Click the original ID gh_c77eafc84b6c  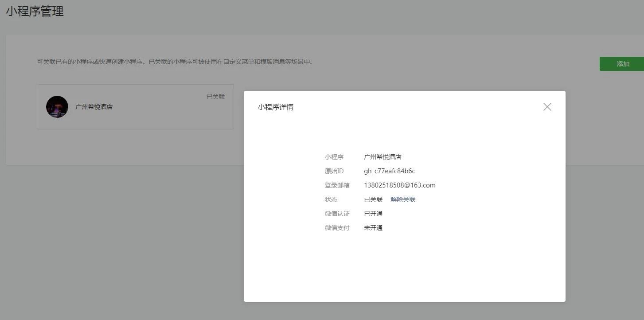coord(389,171)
